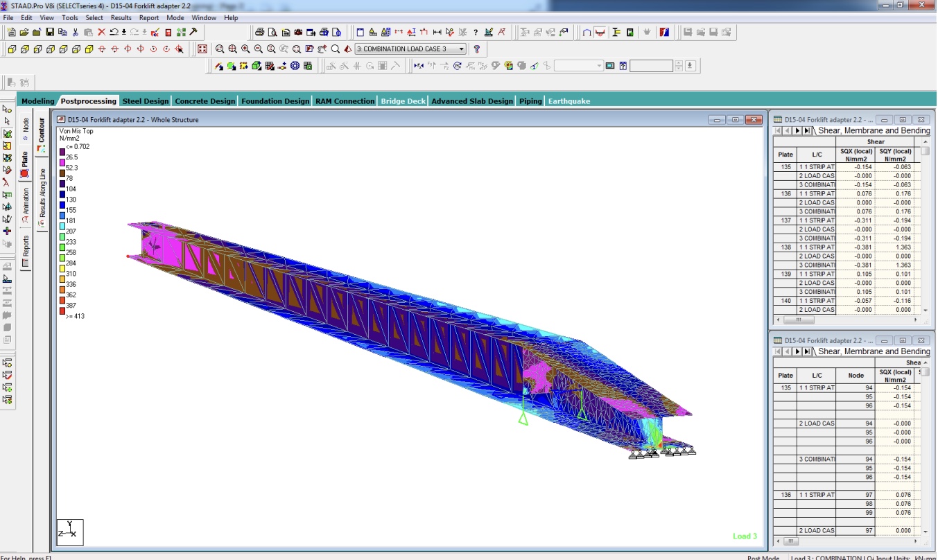Select the Plates cursor in left toolbar
938x560 pixels.
[x=8, y=134]
